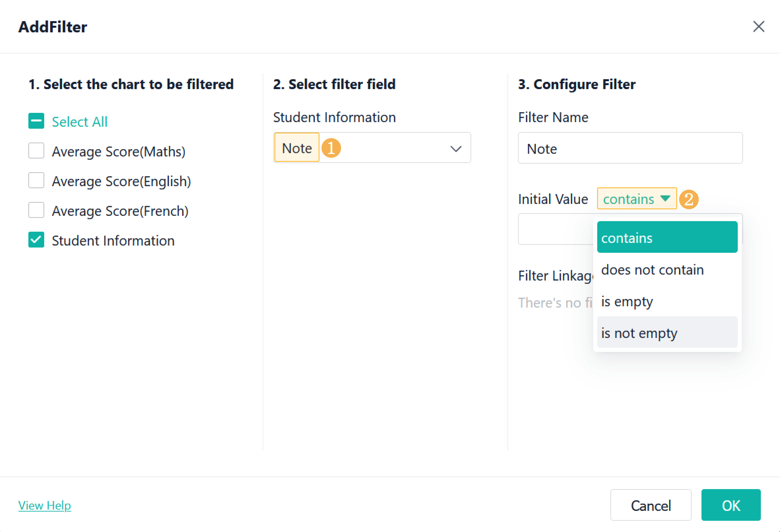Click the orange step 2 marker badge

(688, 199)
